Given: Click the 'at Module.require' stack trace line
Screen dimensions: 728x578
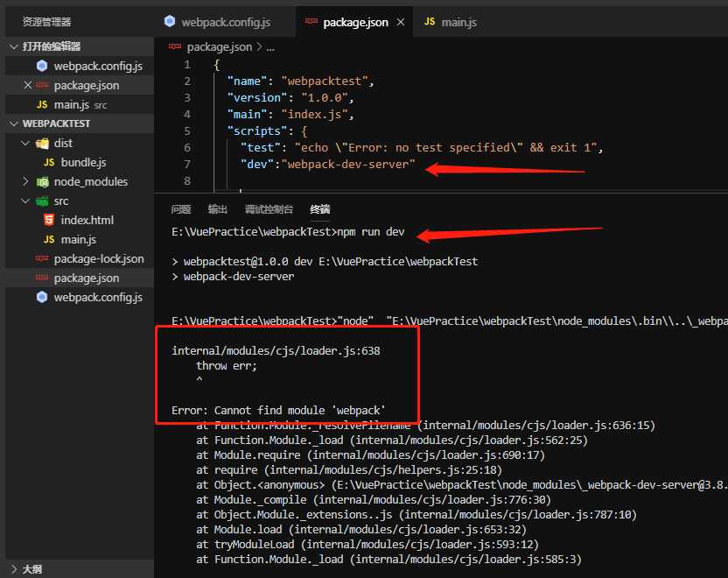Looking at the screenshot, I should 370,455.
